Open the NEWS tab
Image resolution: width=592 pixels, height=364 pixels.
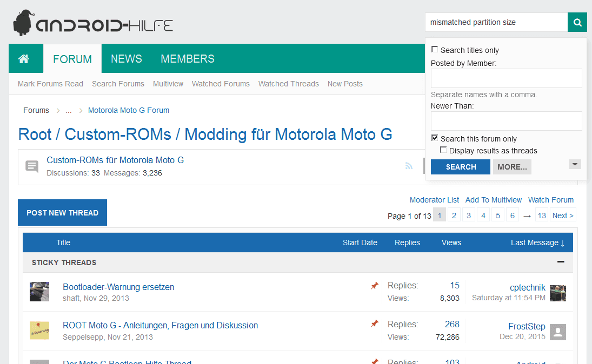click(x=127, y=59)
